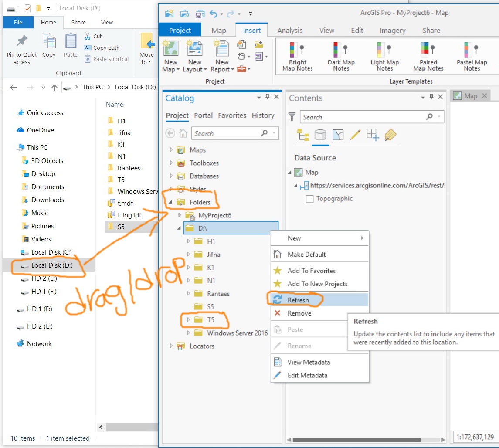Click the Import Map icon in Insert ribbon
This screenshot has height=448, width=499.
(241, 44)
